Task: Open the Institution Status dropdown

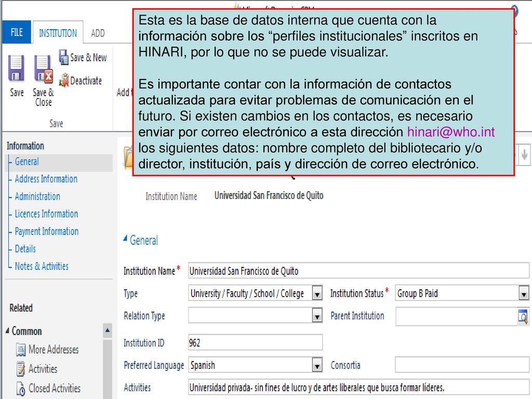Action: tap(524, 294)
